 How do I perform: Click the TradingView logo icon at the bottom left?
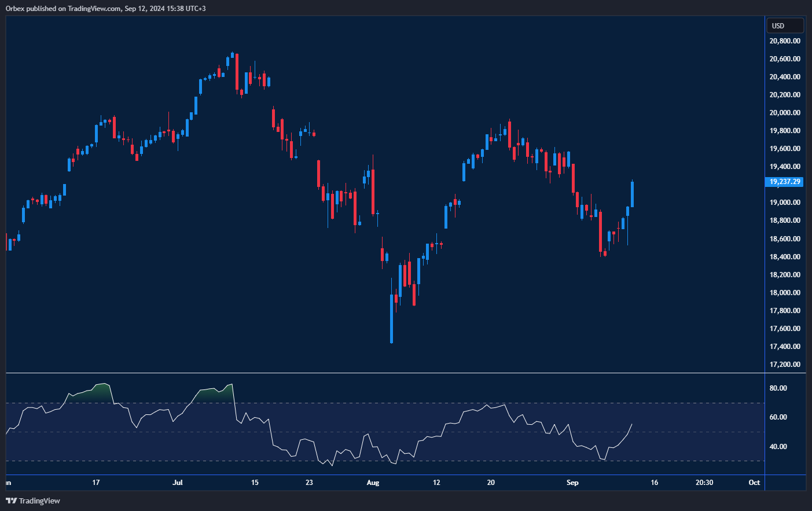coord(11,501)
